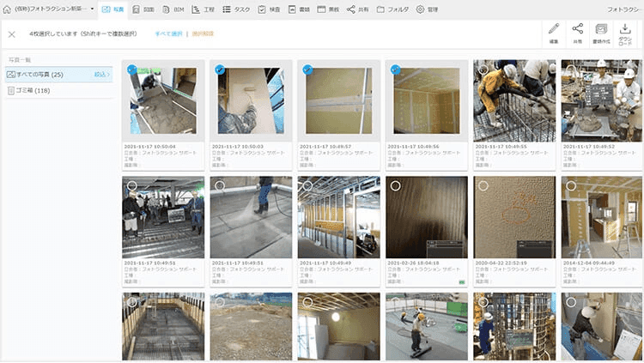This screenshot has width=644, height=363.
Task: Open the タスク tab
Action: tap(236, 9)
